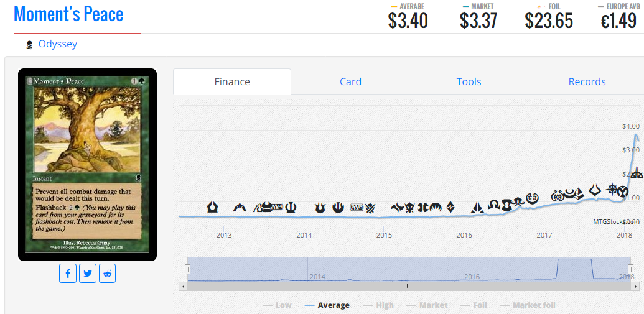This screenshot has width=644, height=314.
Task: Select the Rivals of Ixalan icon near 2018
Action: pos(637,173)
